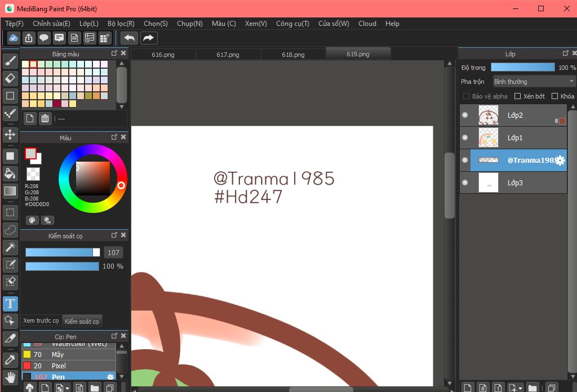Click the export share icon in toolbar
This screenshot has width=577, height=392.
[29, 38]
